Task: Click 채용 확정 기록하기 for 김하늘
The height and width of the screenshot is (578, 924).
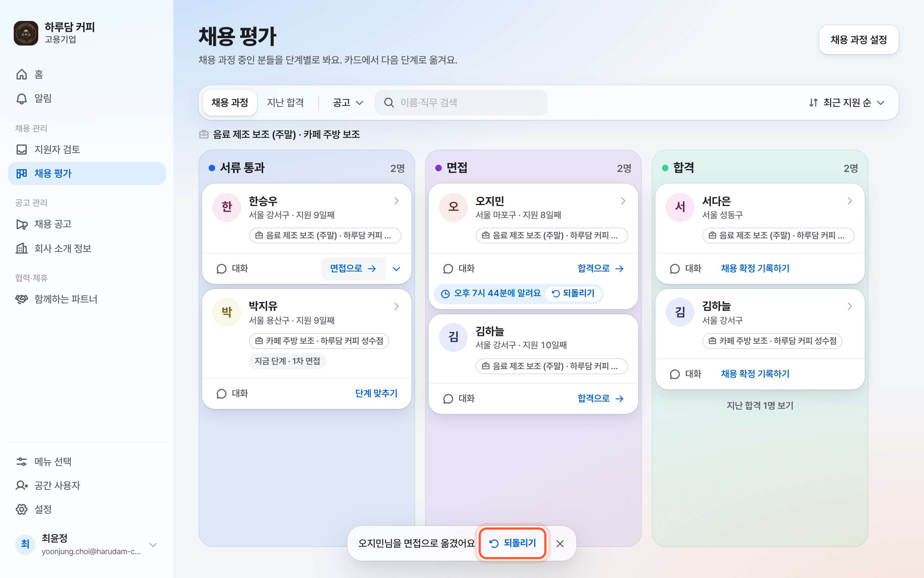Action: [x=755, y=374]
